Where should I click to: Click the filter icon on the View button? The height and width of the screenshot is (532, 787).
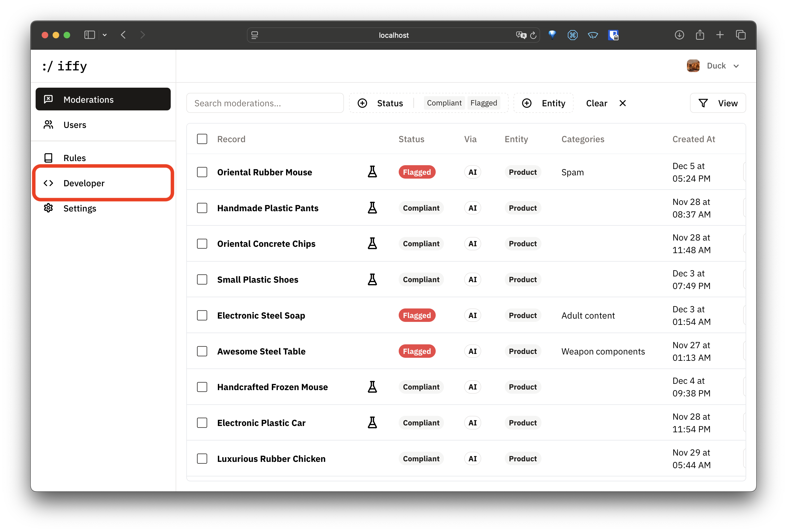(x=703, y=103)
